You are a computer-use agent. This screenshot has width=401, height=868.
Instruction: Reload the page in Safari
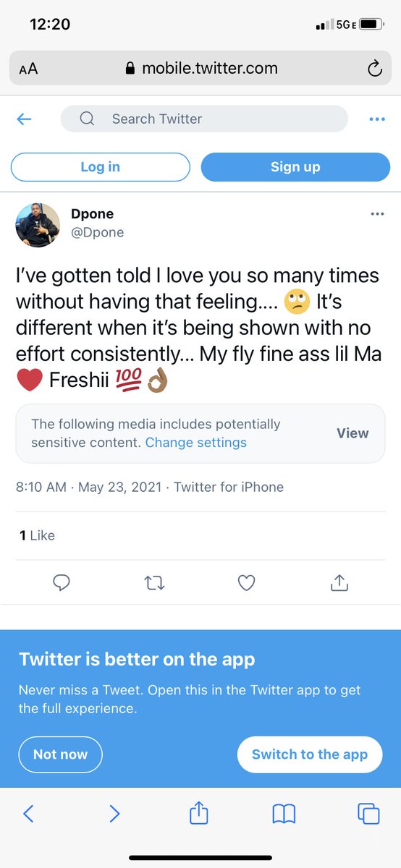[x=374, y=69]
